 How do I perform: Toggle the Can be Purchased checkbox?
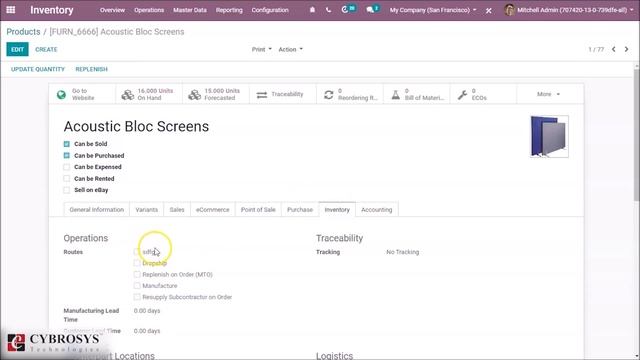click(67, 156)
